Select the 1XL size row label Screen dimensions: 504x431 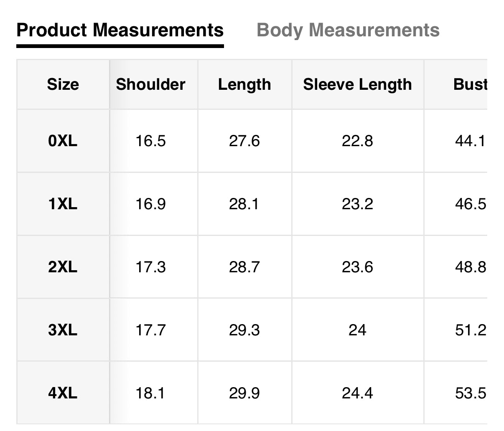(63, 204)
